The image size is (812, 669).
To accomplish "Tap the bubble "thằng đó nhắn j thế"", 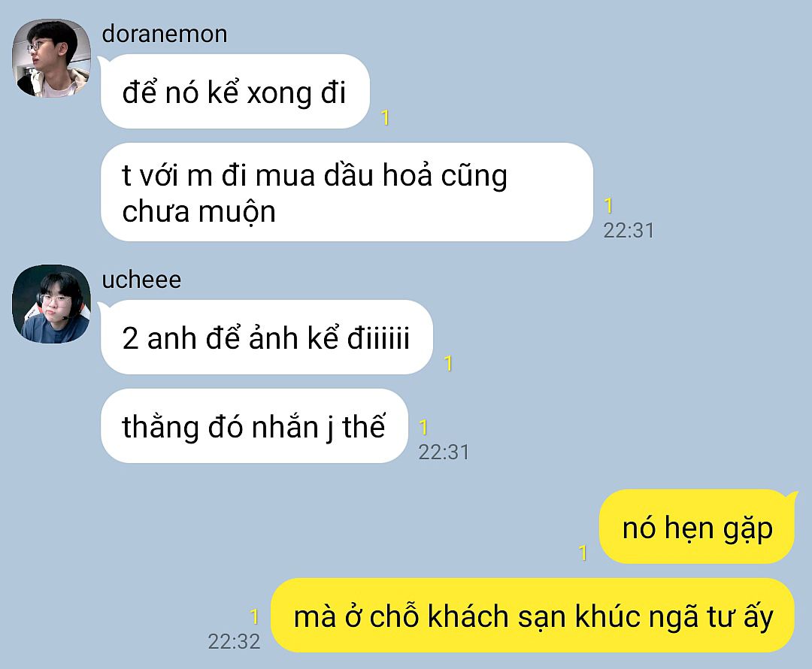I will tap(254, 425).
